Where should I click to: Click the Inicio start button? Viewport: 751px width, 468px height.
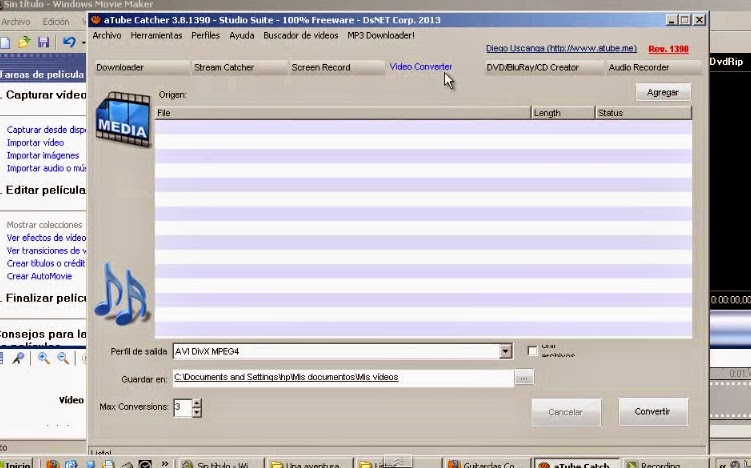[16, 464]
